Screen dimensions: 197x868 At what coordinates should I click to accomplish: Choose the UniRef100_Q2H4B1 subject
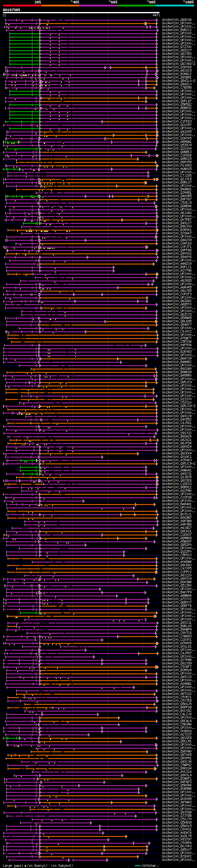tap(176, 192)
